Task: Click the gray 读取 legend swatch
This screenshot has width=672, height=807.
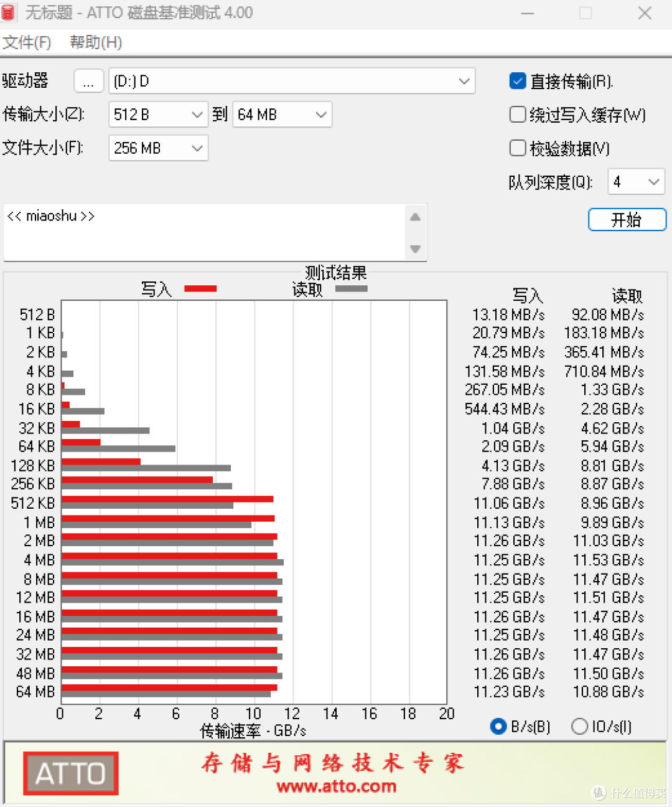Action: pyautogui.click(x=352, y=288)
